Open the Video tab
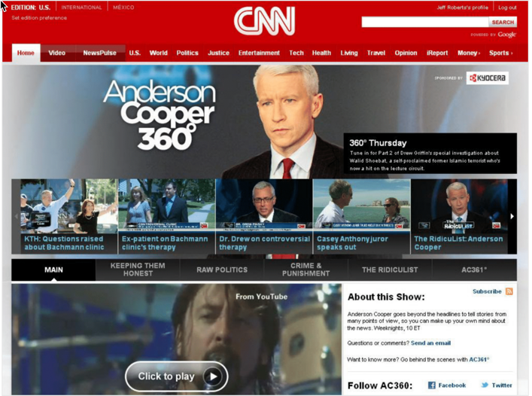The width and height of the screenshot is (532, 396). [x=56, y=53]
